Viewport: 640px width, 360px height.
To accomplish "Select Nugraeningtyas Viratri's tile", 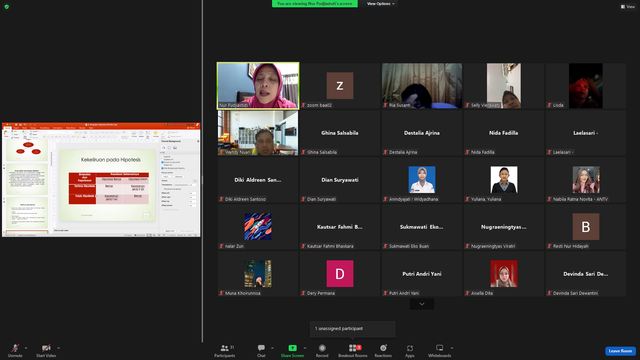I will tap(504, 227).
